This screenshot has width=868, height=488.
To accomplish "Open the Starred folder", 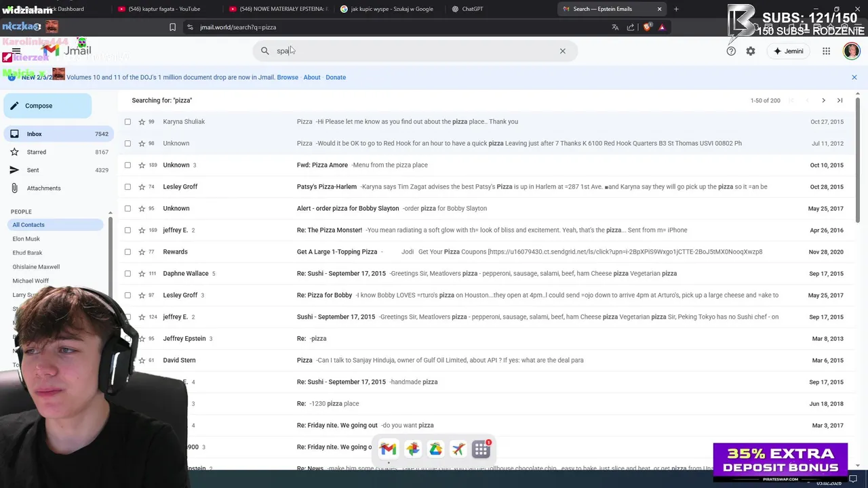I will pos(58,152).
